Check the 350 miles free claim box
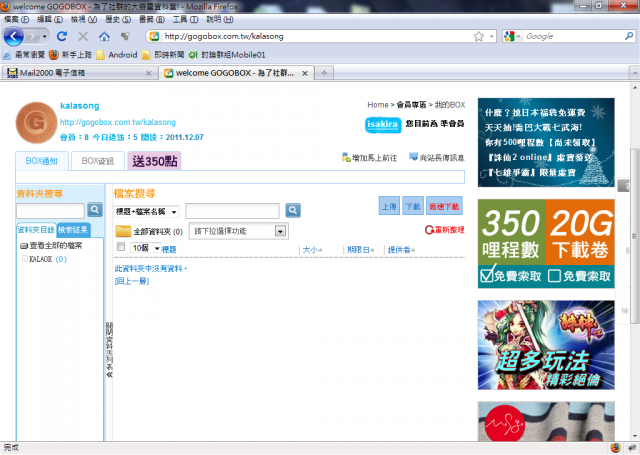Screen dimensions: 640x455 point(487,276)
